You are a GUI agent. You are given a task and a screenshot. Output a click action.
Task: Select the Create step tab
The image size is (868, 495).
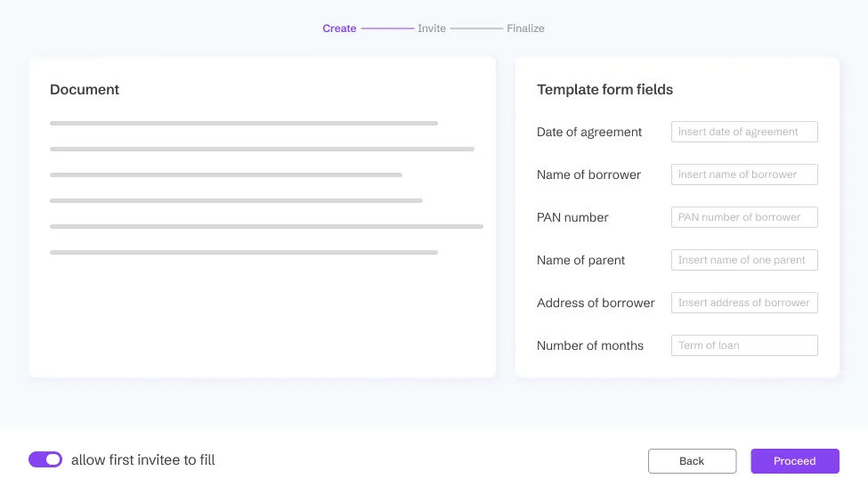[339, 28]
